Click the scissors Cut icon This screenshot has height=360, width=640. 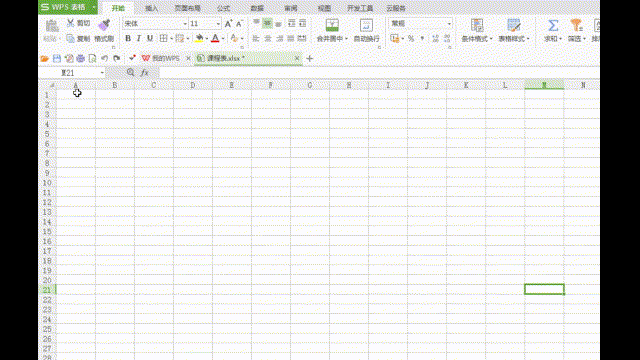[71, 23]
